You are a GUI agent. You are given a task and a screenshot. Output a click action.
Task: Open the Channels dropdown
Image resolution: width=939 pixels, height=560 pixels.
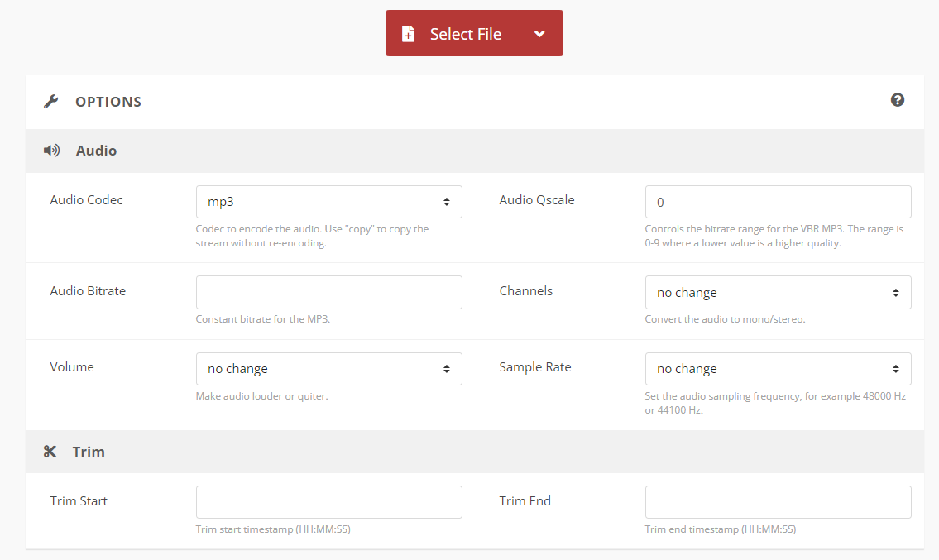tap(778, 292)
